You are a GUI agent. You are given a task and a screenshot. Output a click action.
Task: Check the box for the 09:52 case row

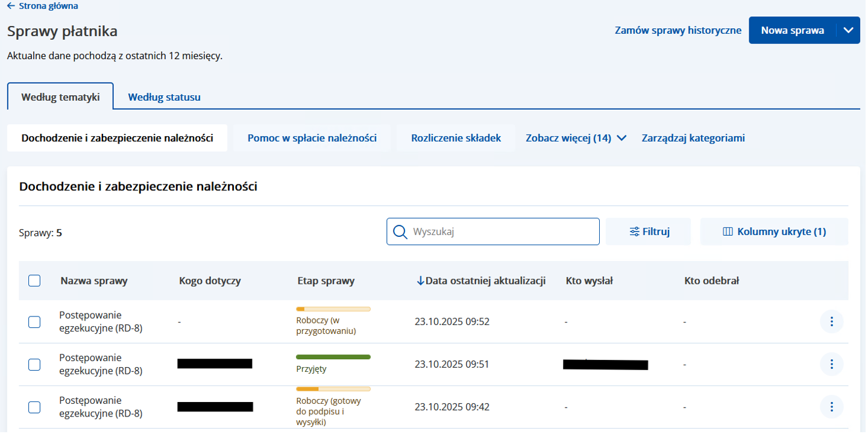[x=34, y=322]
